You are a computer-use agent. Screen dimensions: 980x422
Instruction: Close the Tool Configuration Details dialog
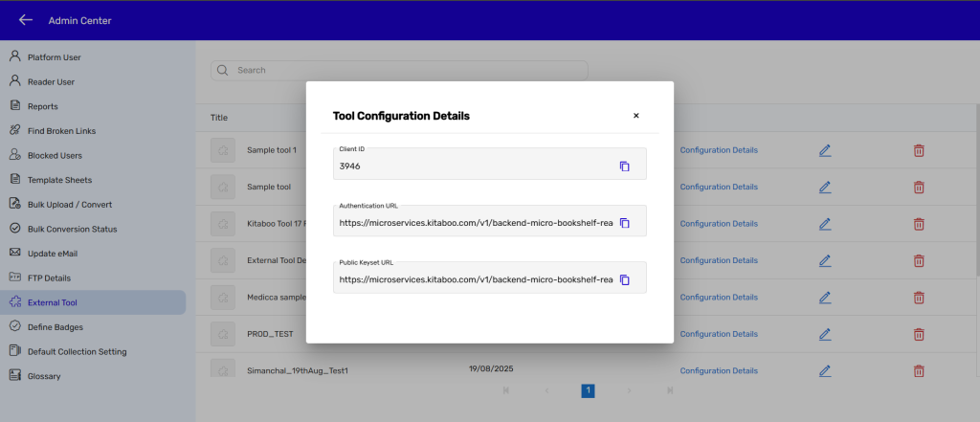635,116
